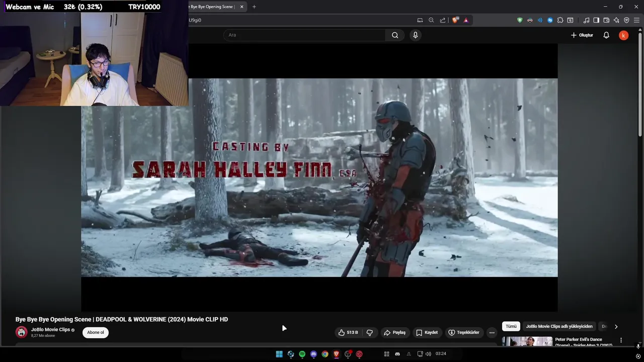Screen dimensions: 644x362
Task: Open the Brave Wallet icon
Action: click(606, 20)
